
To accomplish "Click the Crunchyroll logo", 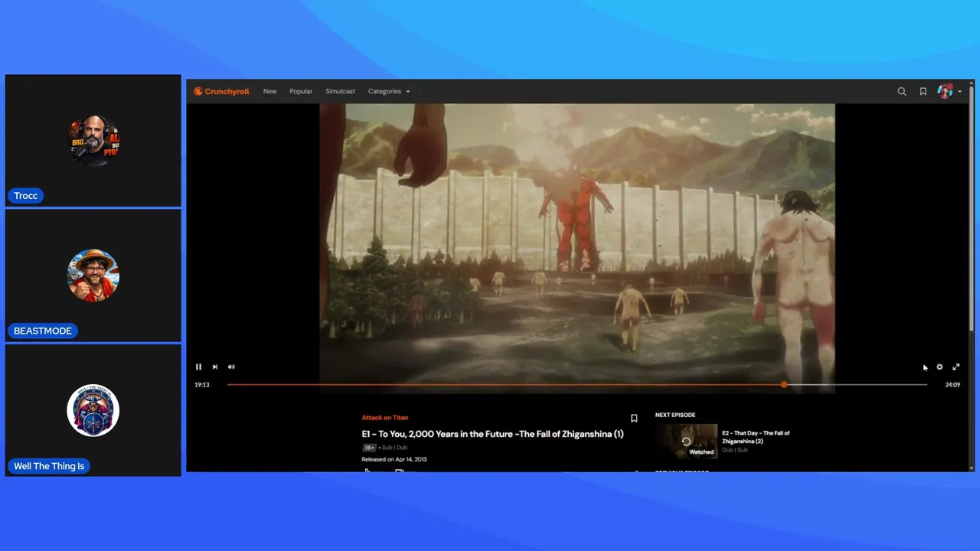I will point(221,91).
